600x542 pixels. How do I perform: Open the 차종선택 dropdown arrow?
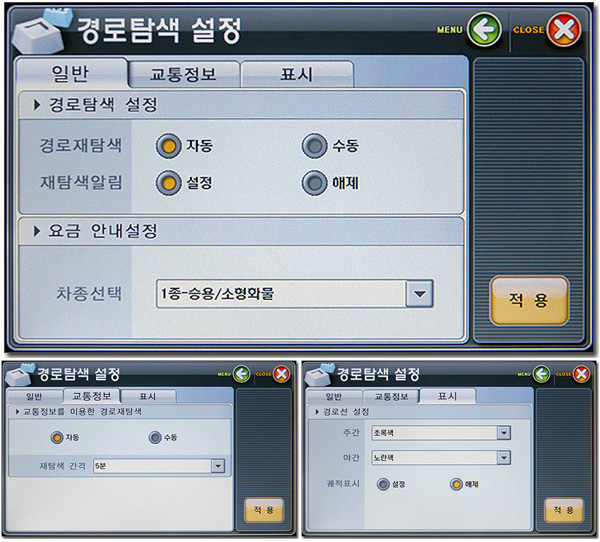point(420,294)
